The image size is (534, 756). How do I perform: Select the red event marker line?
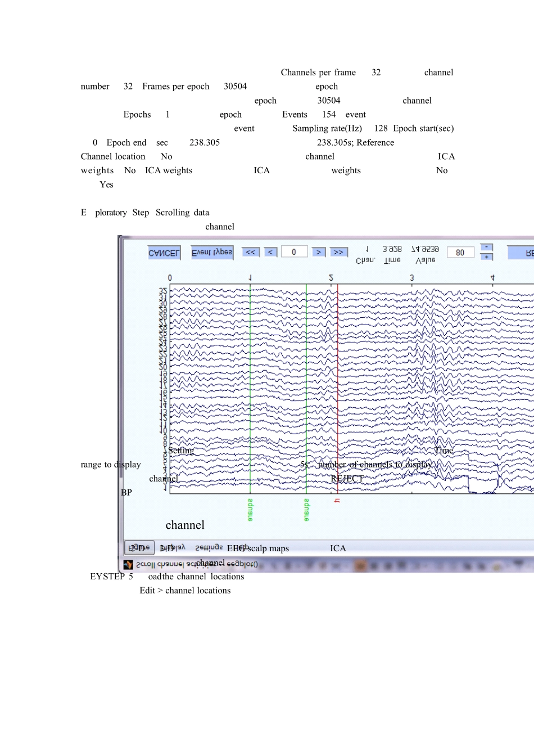coord(338,389)
